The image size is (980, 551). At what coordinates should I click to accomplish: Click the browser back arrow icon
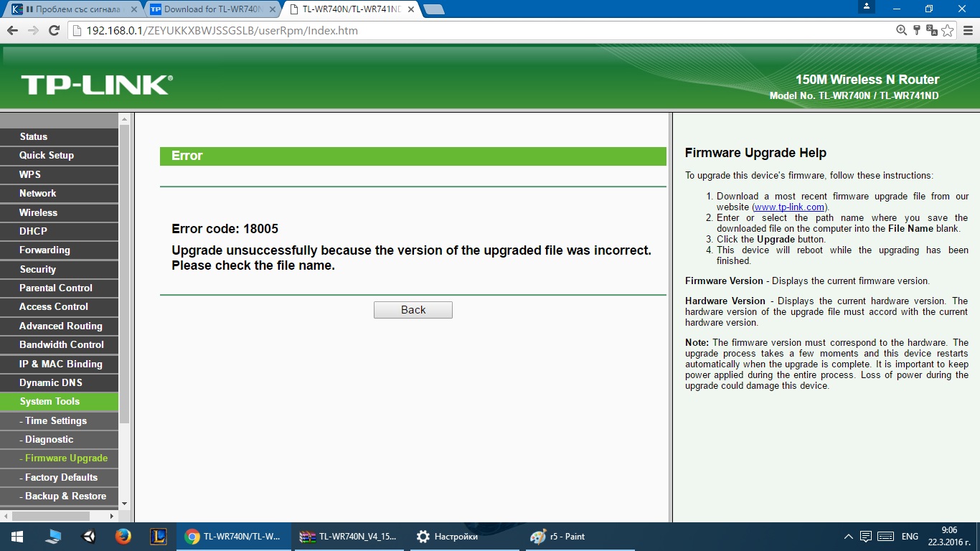coord(11,31)
